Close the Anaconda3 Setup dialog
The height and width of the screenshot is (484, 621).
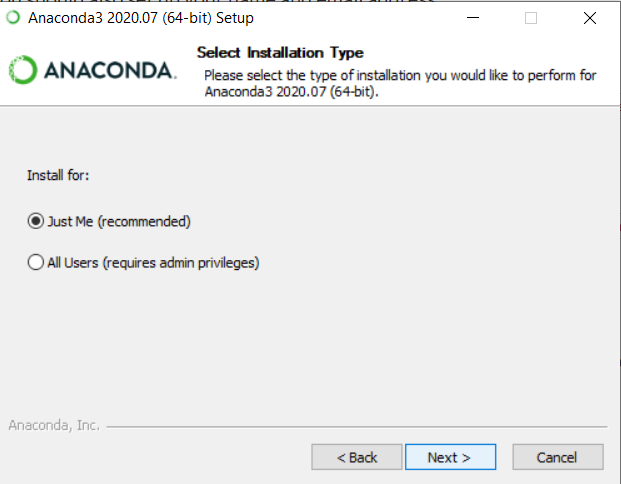pos(589,18)
